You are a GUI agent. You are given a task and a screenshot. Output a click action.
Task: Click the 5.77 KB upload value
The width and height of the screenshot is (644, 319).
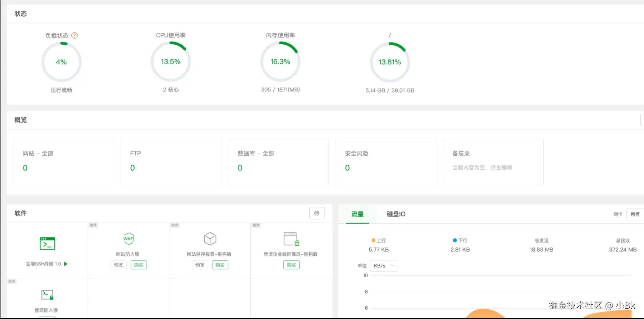(379, 250)
